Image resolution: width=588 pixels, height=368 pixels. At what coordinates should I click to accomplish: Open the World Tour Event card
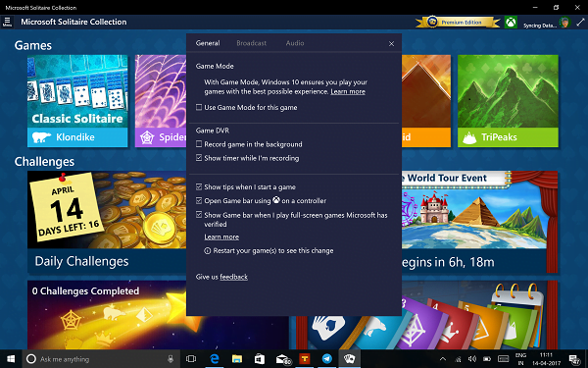point(479,222)
